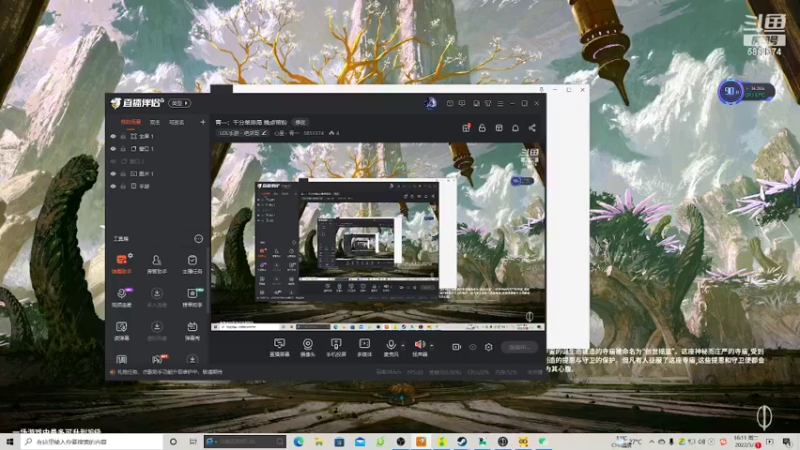The width and height of the screenshot is (800, 450).
Task: Open settings gear on the danmaku assistant tool
Action: [x=131, y=255]
